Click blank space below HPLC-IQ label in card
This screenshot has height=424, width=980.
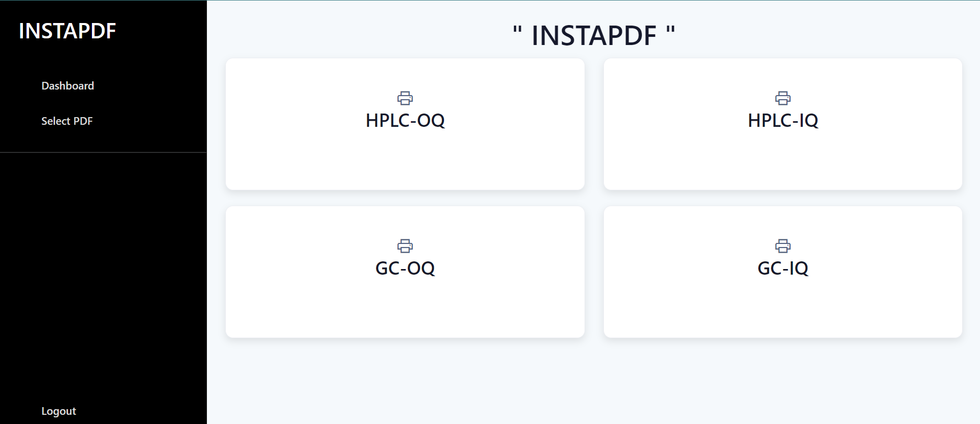[x=783, y=161]
